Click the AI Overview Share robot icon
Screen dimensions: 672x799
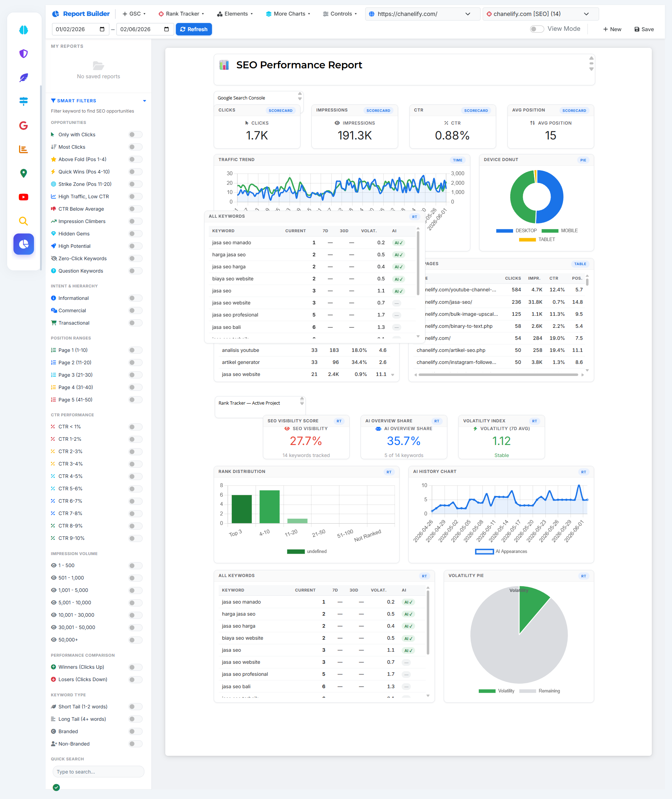(x=378, y=429)
